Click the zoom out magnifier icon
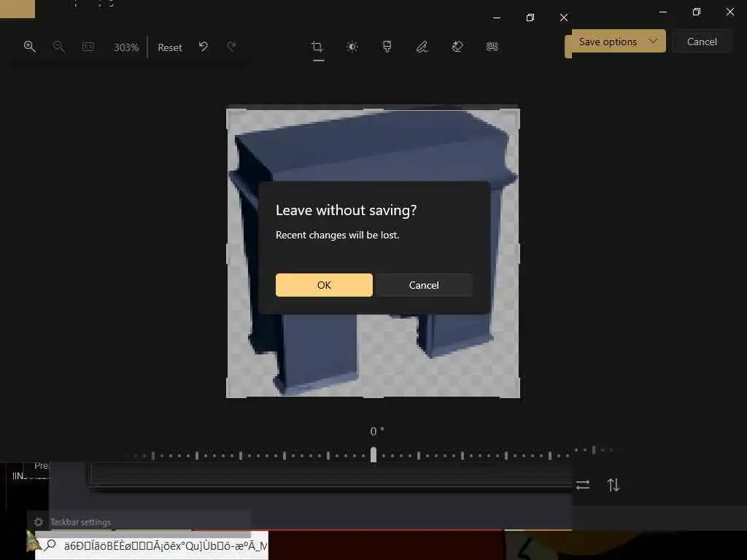The height and width of the screenshot is (560, 747). [x=58, y=47]
